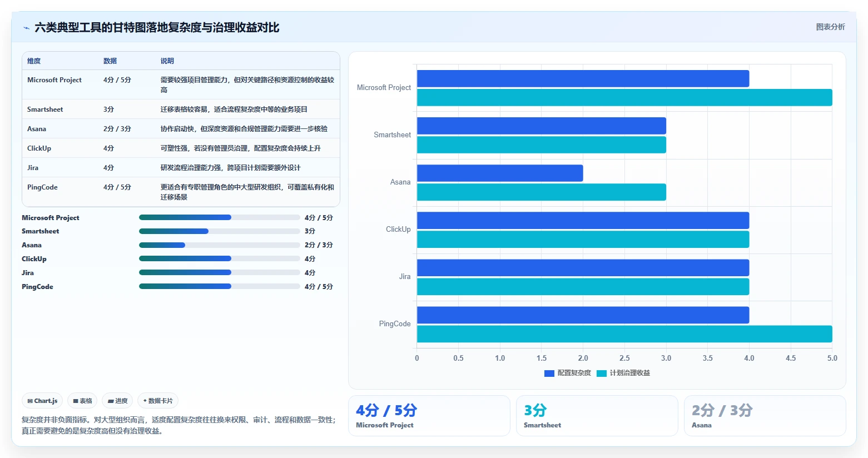Click the 5.0 tick on chart x-axis

coord(832,359)
